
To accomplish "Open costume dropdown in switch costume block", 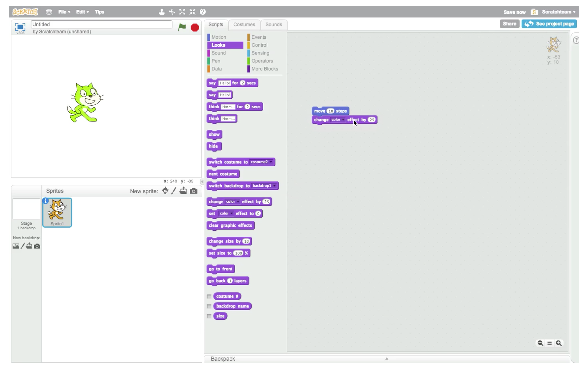I will (262, 162).
